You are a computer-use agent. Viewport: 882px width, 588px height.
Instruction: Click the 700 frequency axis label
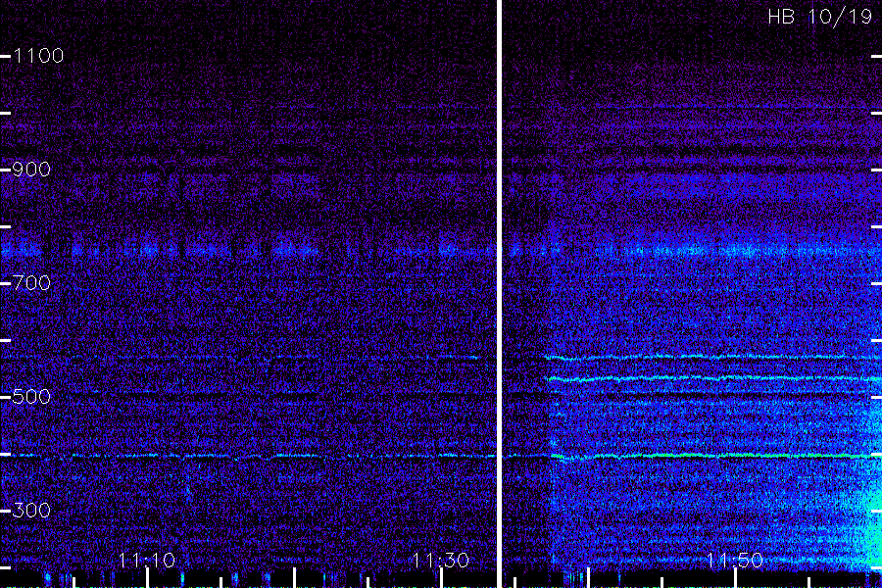(31, 283)
